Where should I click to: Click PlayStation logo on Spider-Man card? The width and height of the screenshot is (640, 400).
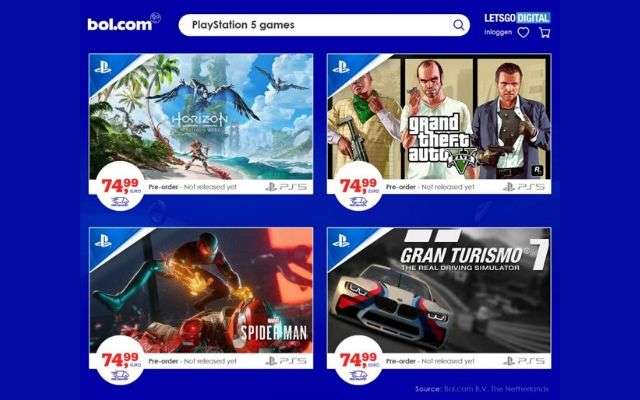point(102,241)
